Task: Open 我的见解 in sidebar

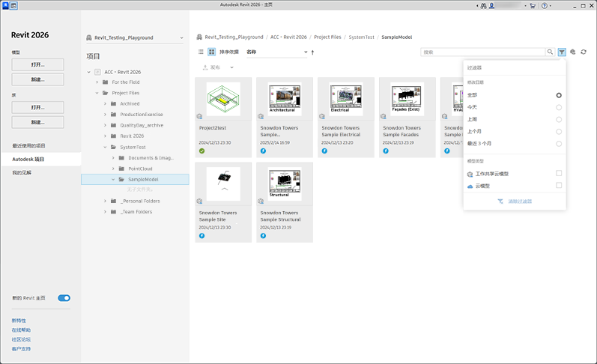Action: coord(22,172)
